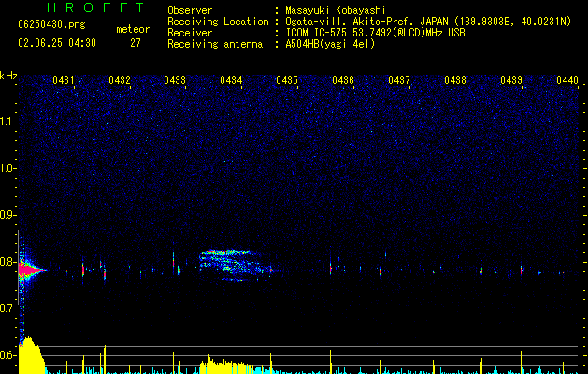This screenshot has width=588, height=374.
Task: Click the Receiving Location label
Action: [218, 22]
